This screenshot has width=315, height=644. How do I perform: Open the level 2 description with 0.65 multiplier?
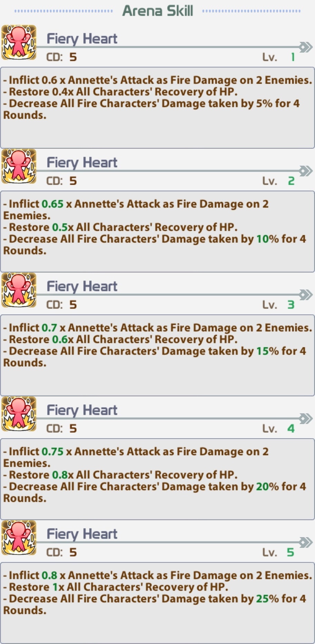157,232
